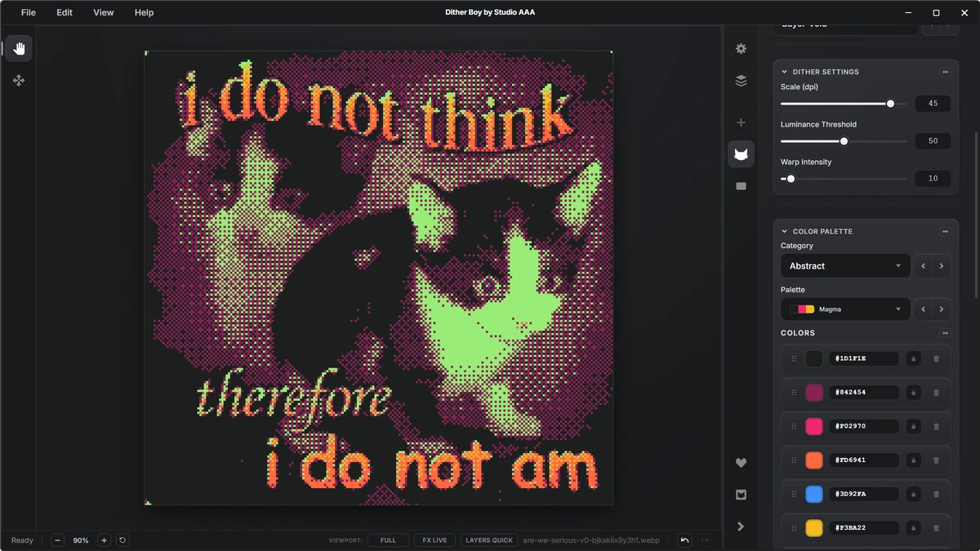Image resolution: width=980 pixels, height=551 pixels.
Task: Click the FX LIVE viewport button
Action: pos(434,540)
